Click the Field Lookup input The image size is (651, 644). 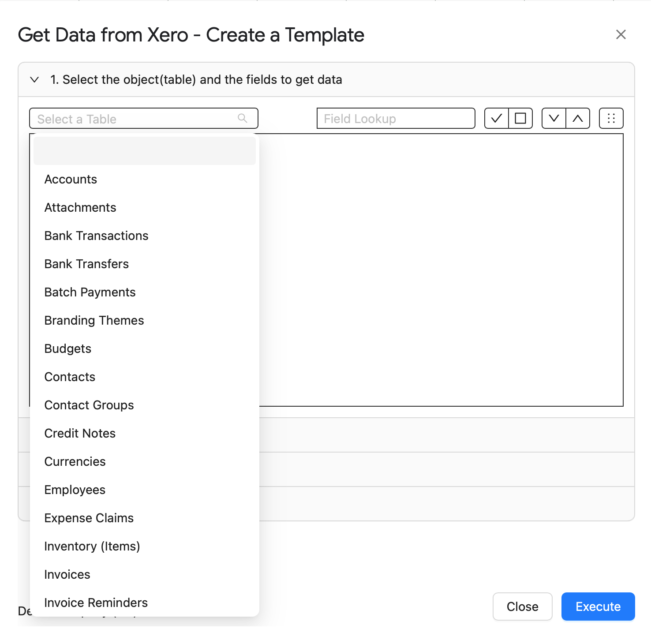click(396, 118)
